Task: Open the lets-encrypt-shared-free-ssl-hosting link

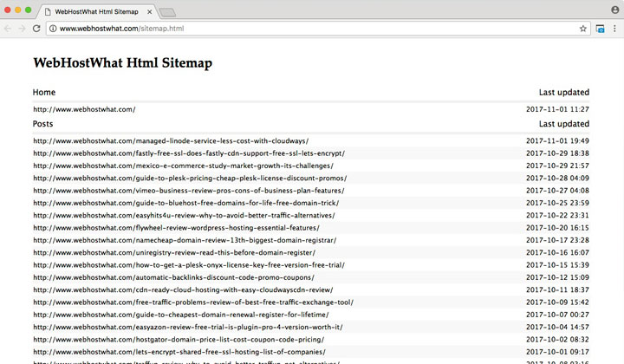Action: point(179,352)
